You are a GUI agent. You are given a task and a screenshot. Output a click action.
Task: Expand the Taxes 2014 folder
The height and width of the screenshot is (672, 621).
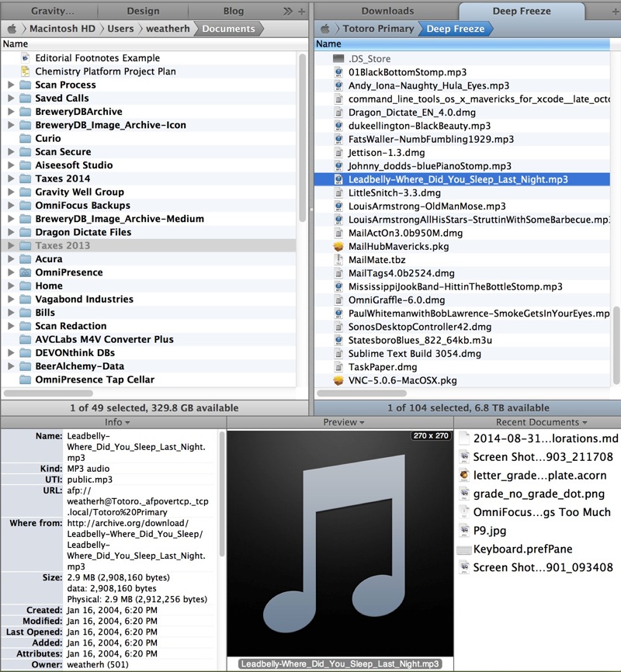coord(11,178)
